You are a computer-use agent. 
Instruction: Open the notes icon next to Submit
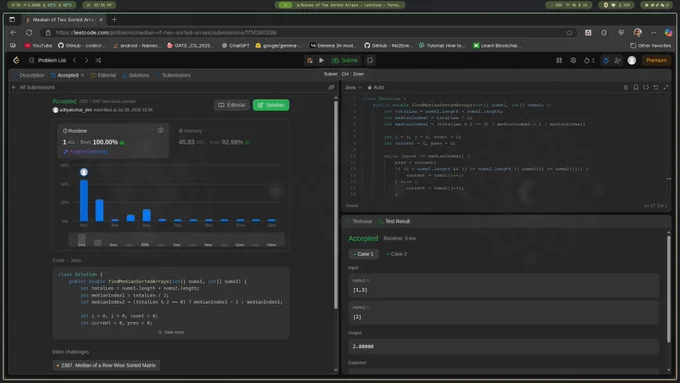(x=370, y=60)
